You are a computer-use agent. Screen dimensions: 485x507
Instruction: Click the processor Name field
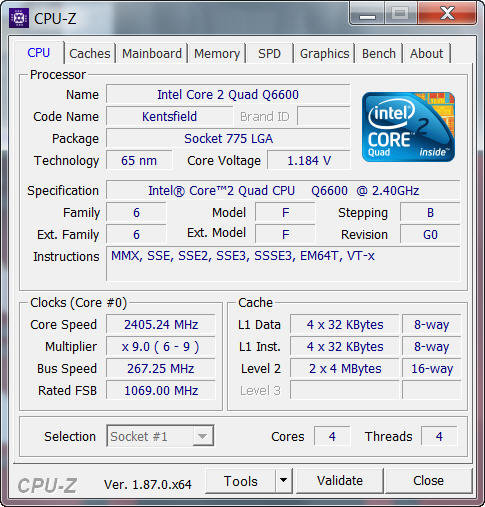[x=228, y=94]
